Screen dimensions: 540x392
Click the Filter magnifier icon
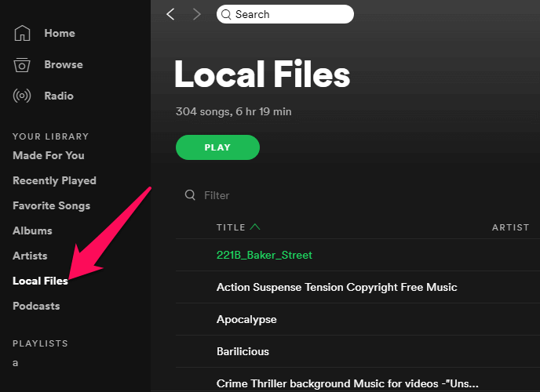[x=190, y=195]
